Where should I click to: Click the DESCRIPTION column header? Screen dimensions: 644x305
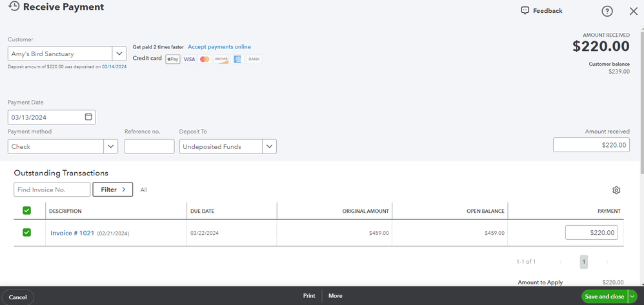tap(65, 211)
